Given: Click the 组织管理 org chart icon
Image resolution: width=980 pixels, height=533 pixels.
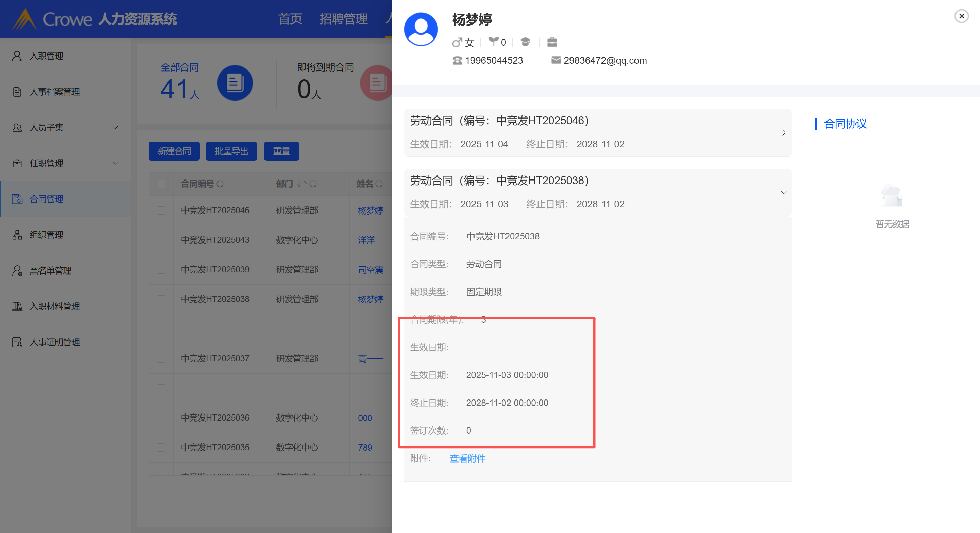Looking at the screenshot, I should (x=17, y=235).
